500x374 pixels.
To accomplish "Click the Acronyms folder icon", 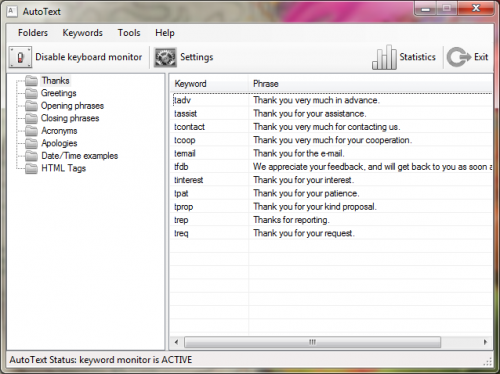I will tap(32, 131).
